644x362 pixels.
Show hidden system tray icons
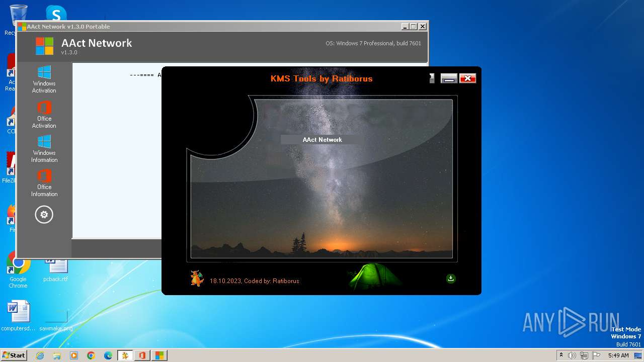(561, 355)
